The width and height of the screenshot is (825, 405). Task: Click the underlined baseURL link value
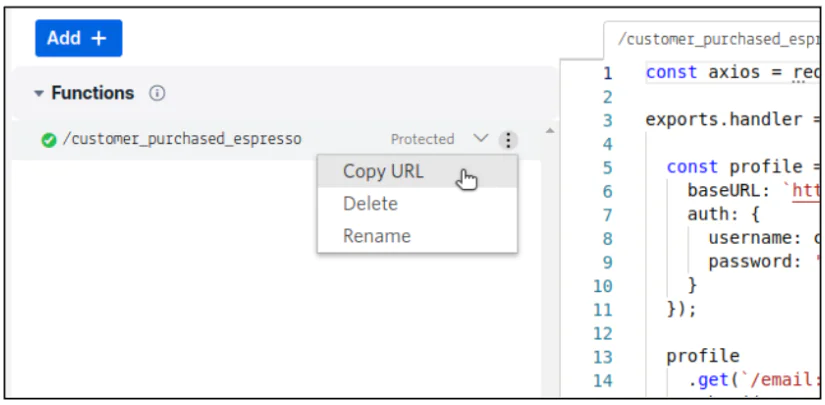tap(806, 190)
